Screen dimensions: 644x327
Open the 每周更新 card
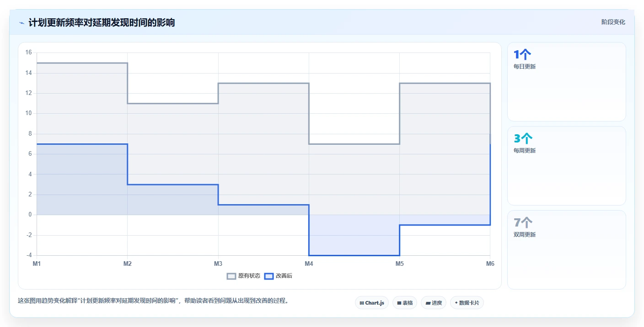coord(566,166)
